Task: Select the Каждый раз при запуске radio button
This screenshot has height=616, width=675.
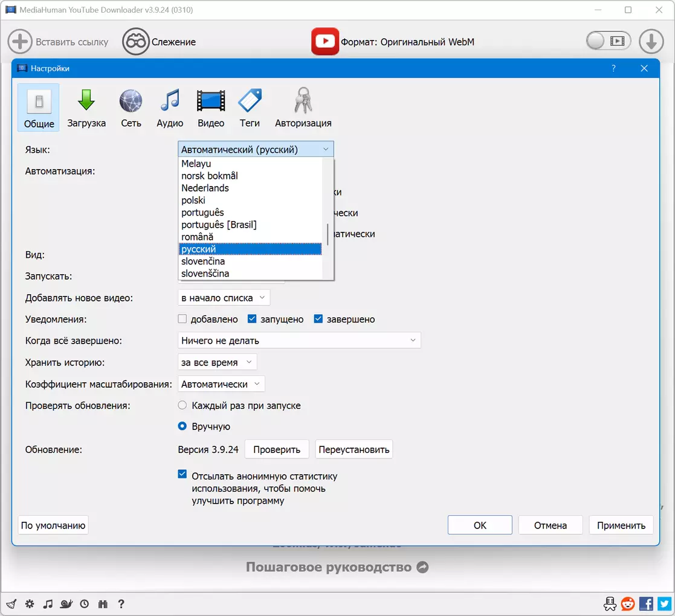Action: [x=182, y=405]
